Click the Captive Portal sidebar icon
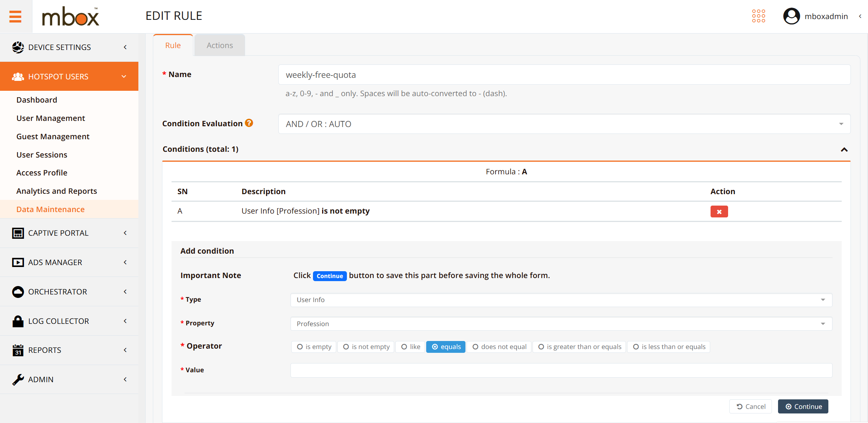Image resolution: width=868 pixels, height=423 pixels. pos(18,233)
